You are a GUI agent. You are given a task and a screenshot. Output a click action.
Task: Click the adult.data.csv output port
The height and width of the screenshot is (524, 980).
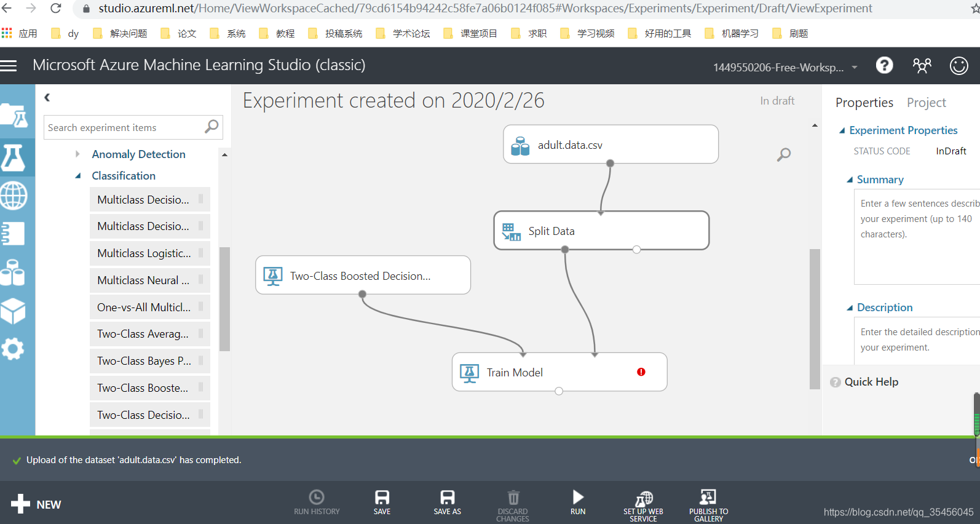(610, 163)
